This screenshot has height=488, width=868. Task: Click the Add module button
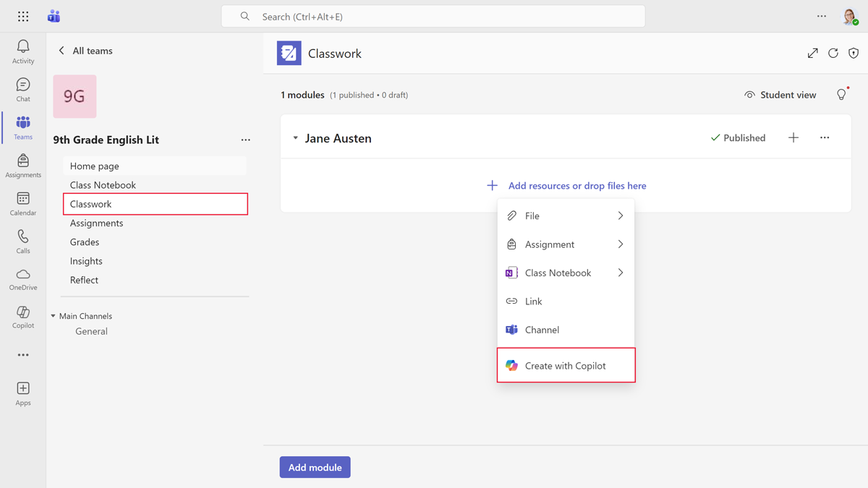(x=315, y=467)
